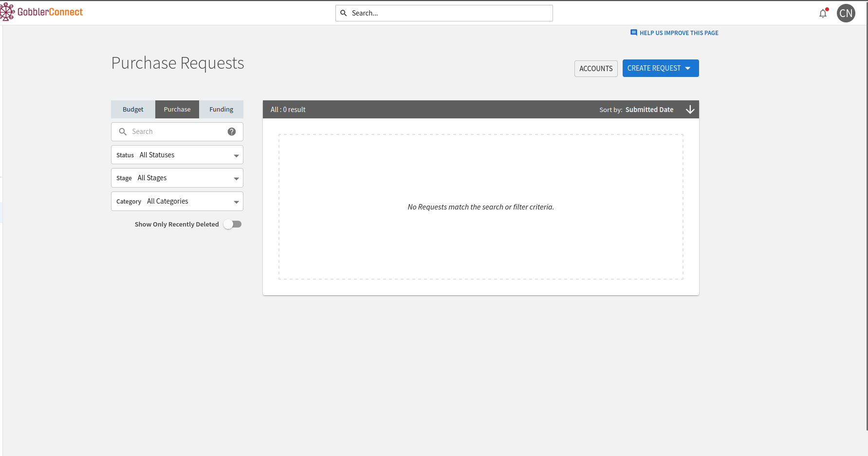Image resolution: width=868 pixels, height=456 pixels.
Task: Open the Stage All Stages dropdown
Action: (x=177, y=178)
